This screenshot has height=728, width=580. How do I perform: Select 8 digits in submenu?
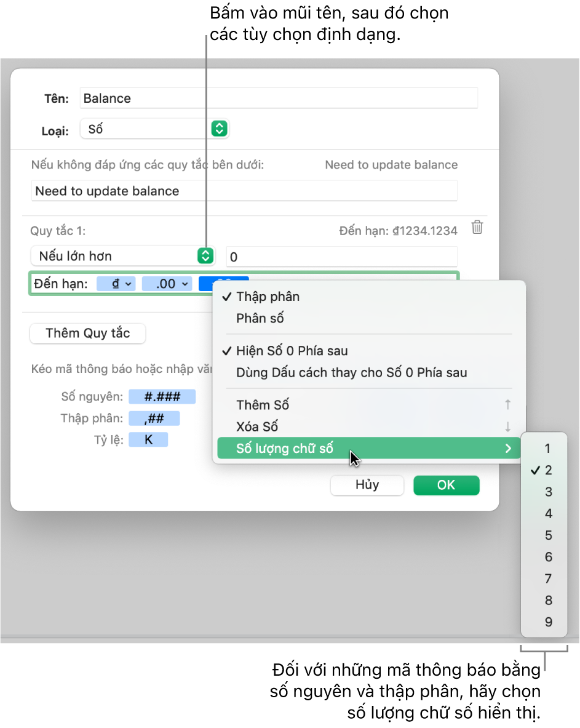coord(544,601)
